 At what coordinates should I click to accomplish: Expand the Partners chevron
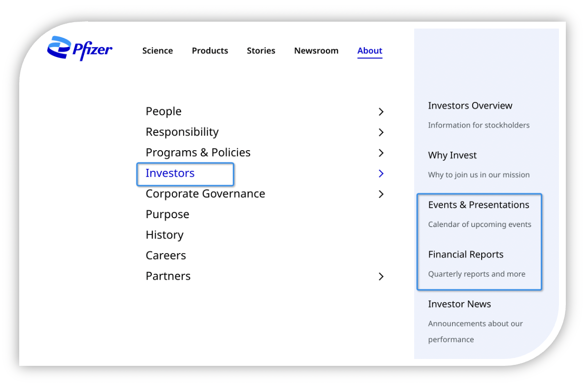click(381, 276)
